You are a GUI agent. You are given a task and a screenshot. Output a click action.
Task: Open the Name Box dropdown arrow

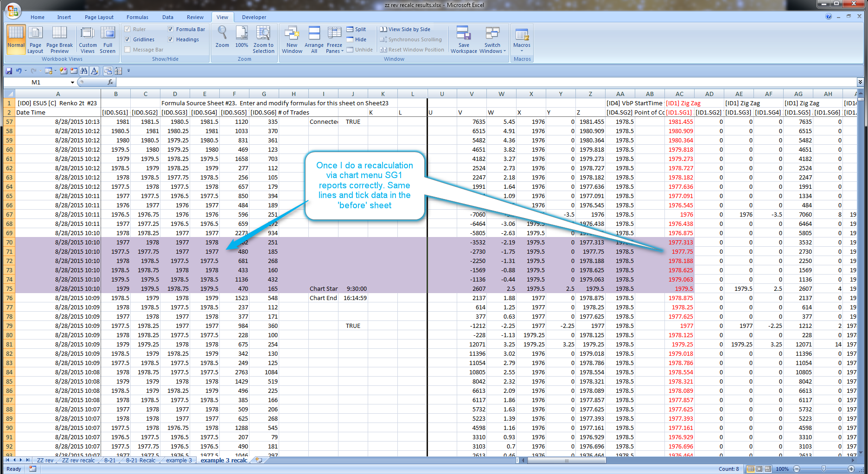[x=72, y=83]
